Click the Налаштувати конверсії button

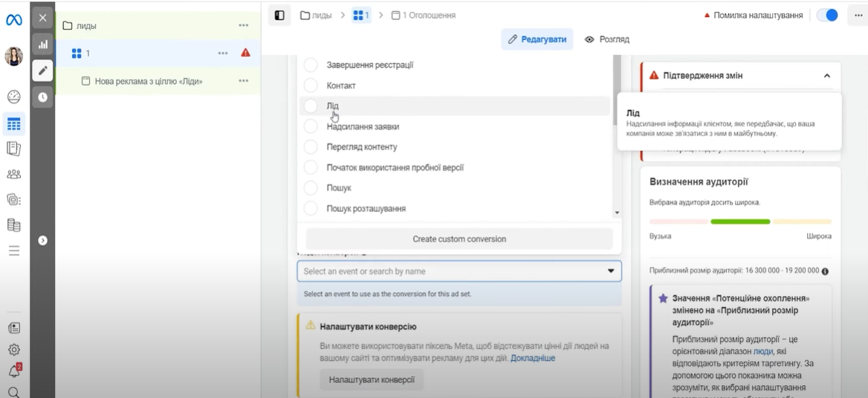372,379
